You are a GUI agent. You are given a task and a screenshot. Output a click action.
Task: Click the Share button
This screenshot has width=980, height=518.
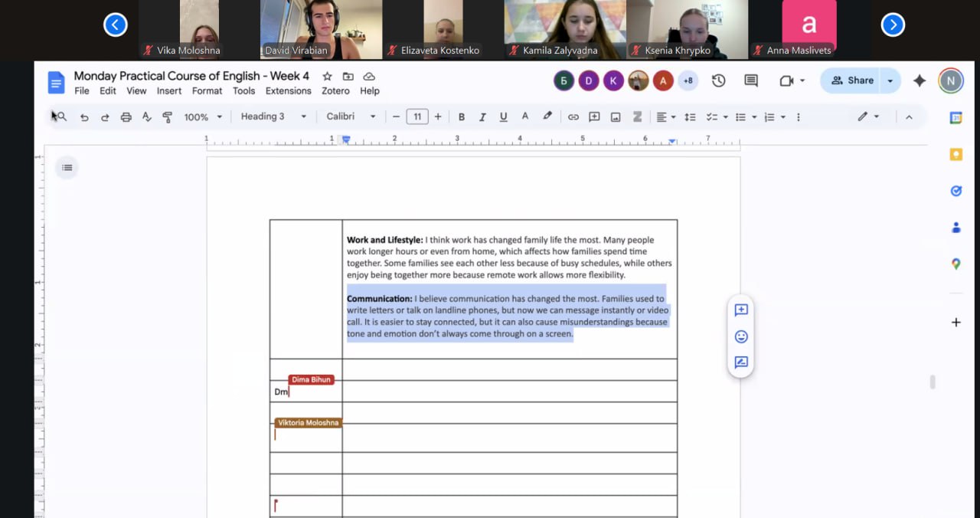coord(852,80)
